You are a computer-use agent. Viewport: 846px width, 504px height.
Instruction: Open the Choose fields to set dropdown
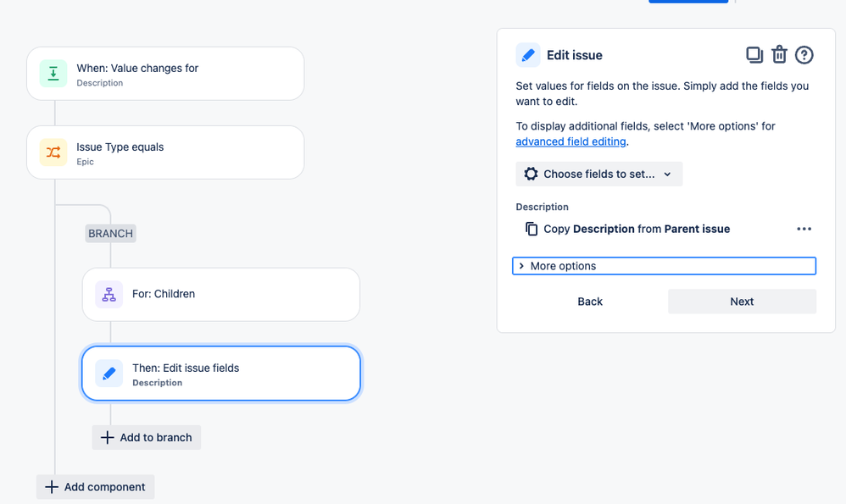(x=598, y=174)
